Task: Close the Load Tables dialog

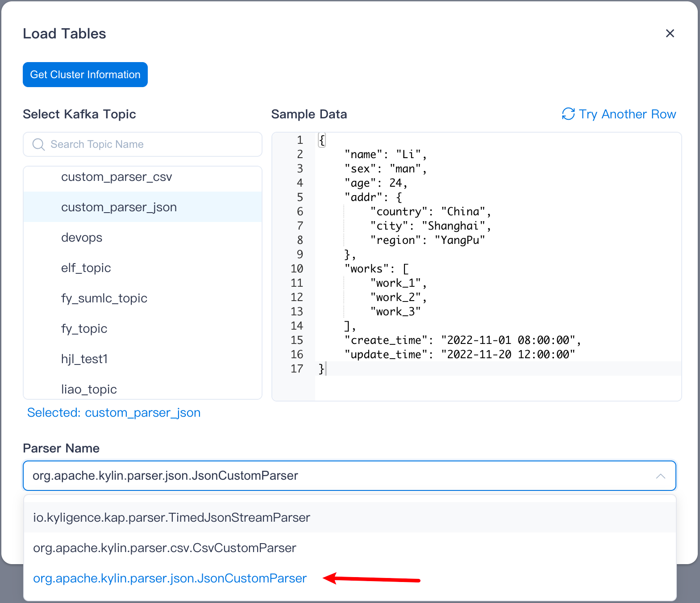Action: pos(670,33)
